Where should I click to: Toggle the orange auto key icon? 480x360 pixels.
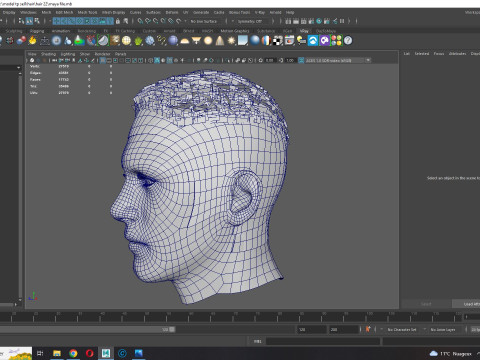click(x=368, y=329)
